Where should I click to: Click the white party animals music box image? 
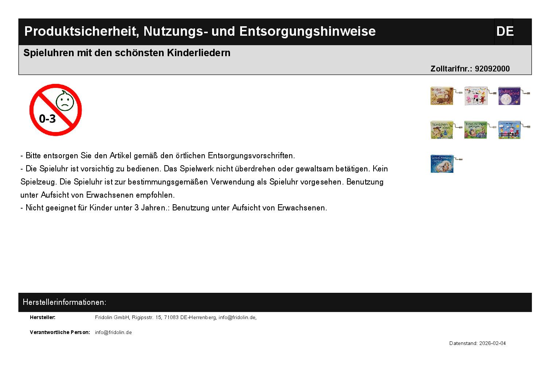point(476,96)
